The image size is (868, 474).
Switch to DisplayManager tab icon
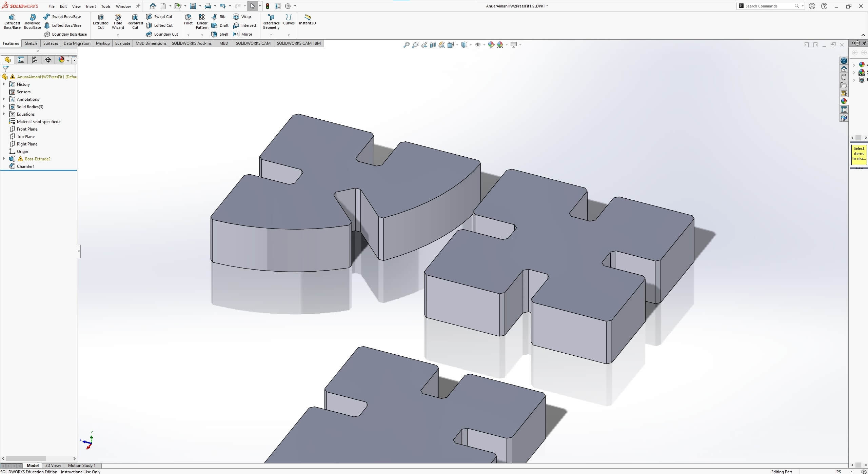(x=61, y=60)
